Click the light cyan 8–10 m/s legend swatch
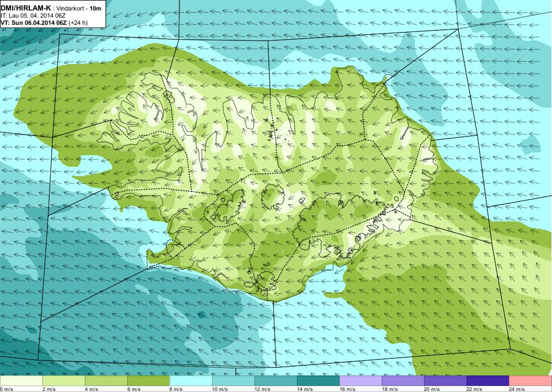Viewport: 552px width, 392px height. (191, 381)
